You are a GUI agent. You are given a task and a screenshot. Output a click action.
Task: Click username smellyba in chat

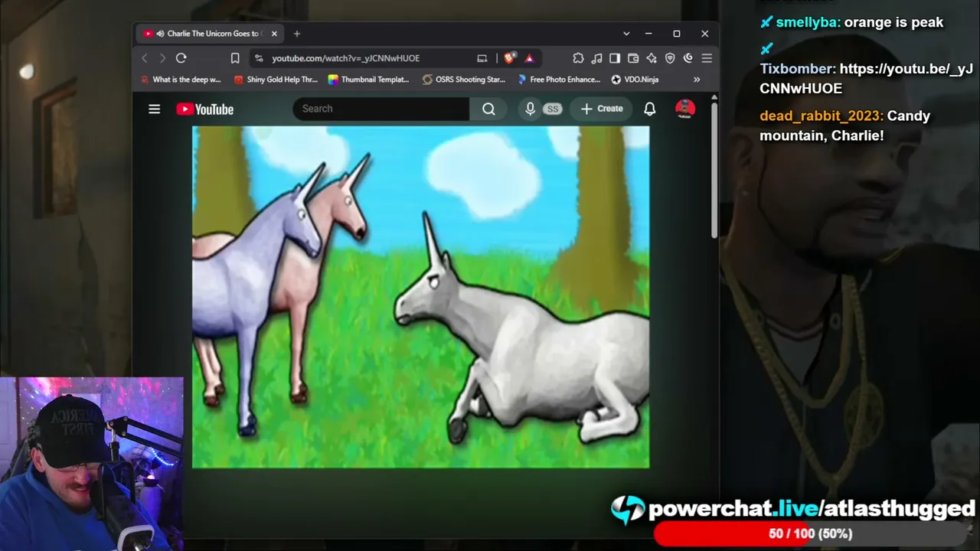[x=808, y=22]
